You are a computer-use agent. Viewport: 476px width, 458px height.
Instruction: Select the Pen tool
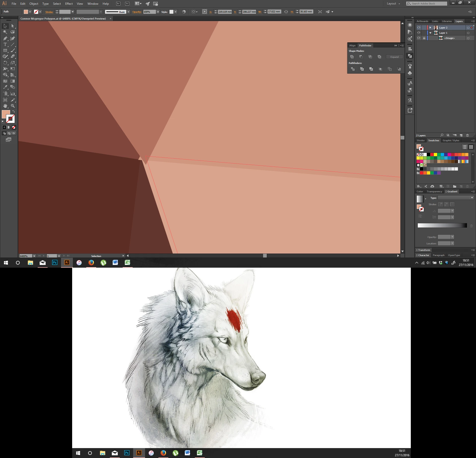click(x=5, y=38)
